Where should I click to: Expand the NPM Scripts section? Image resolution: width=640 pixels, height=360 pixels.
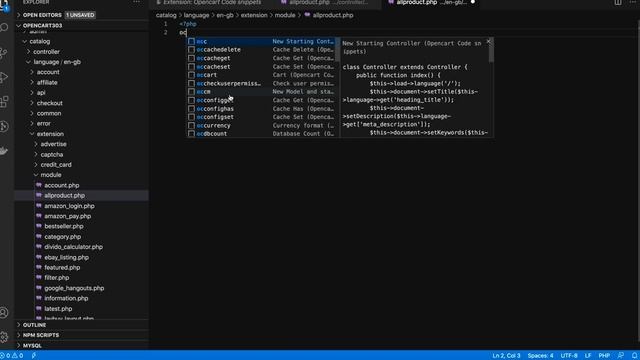pyautogui.click(x=41, y=335)
